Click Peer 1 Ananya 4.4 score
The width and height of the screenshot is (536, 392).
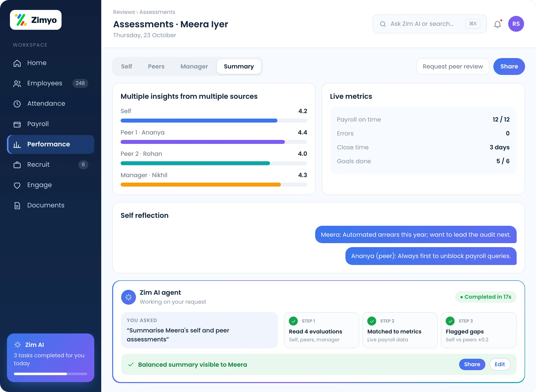302,132
